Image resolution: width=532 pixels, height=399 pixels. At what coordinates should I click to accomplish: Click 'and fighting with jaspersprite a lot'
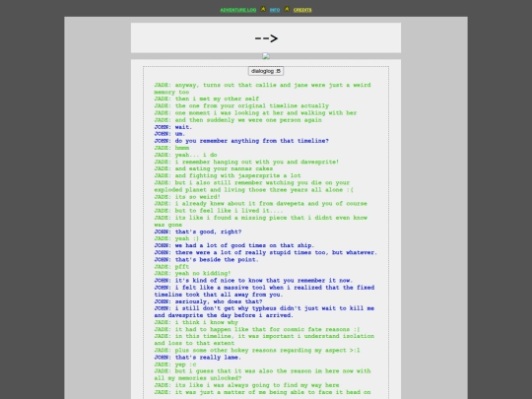tap(237, 175)
